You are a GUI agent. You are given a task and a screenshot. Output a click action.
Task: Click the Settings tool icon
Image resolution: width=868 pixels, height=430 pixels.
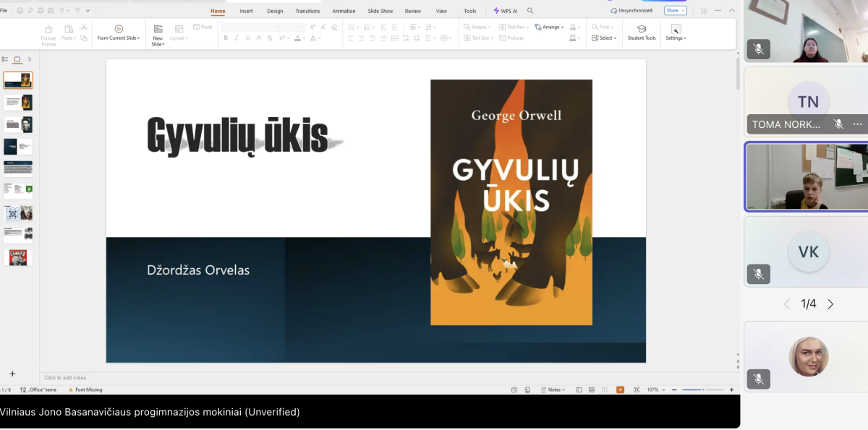point(676,29)
